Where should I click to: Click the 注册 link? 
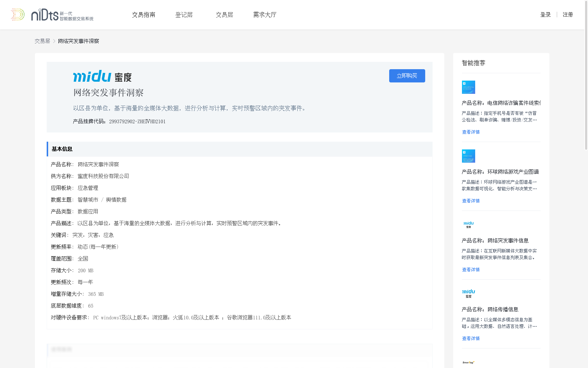point(568,15)
